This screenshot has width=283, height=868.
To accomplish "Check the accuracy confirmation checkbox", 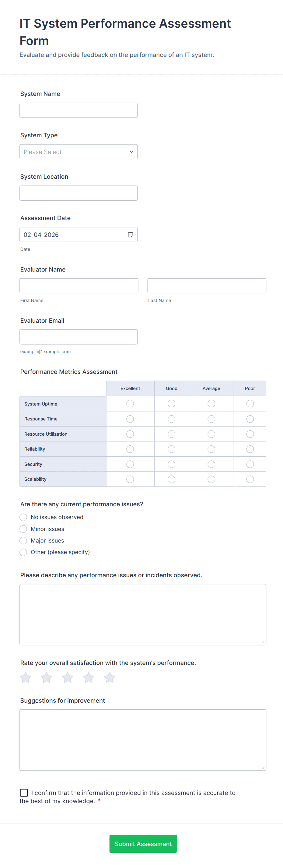I will point(24,792).
